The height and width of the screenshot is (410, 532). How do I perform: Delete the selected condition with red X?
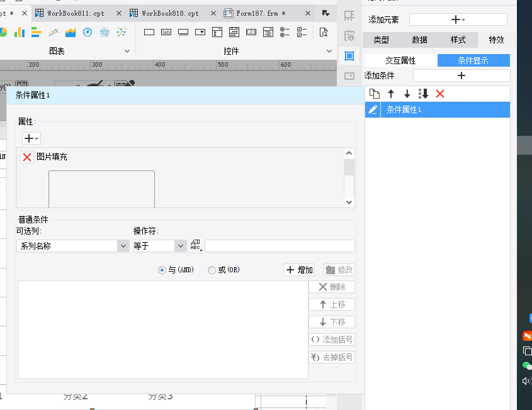(440, 94)
